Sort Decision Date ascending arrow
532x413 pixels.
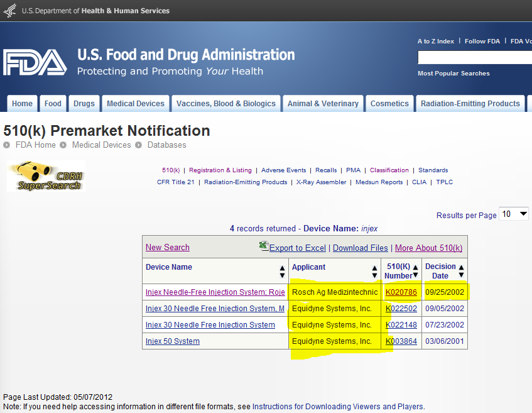pyautogui.click(x=461, y=267)
